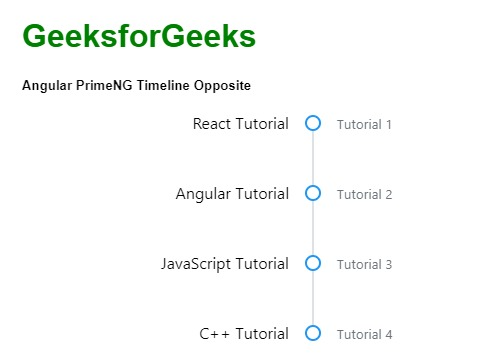Click the word Opposite in the subheading

click(x=222, y=86)
